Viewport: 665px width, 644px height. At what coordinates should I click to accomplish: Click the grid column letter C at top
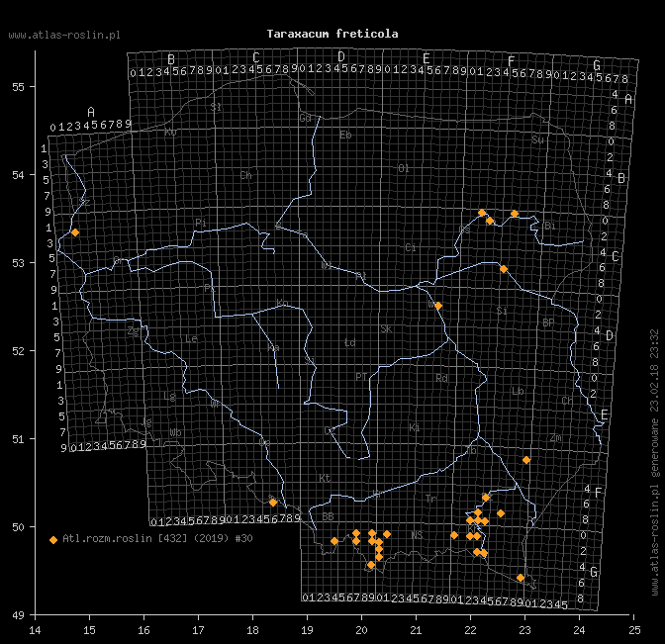[256, 57]
